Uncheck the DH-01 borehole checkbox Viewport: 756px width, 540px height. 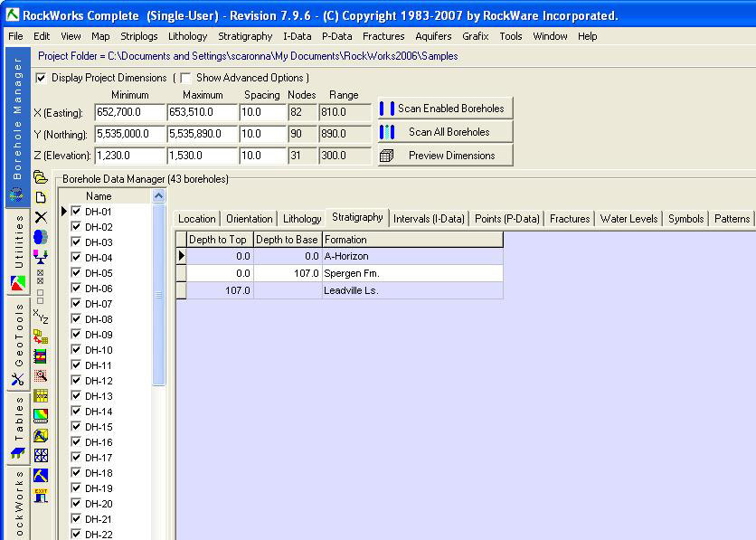[x=76, y=211]
